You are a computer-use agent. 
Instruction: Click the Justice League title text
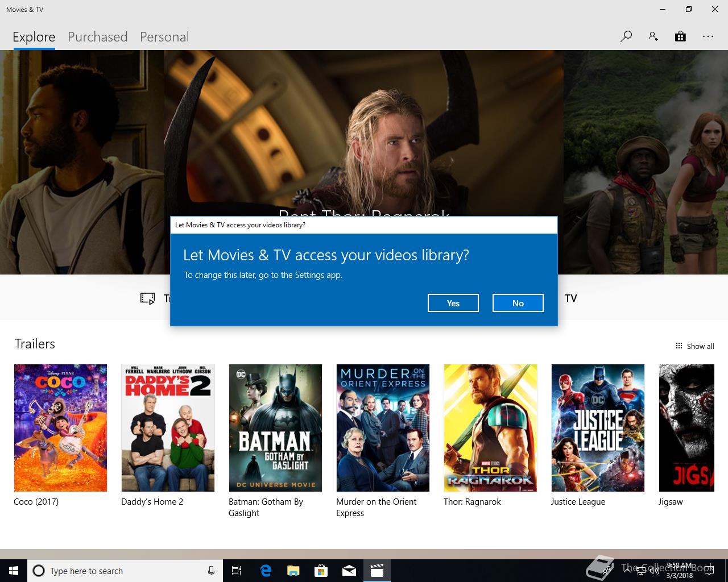[578, 502]
